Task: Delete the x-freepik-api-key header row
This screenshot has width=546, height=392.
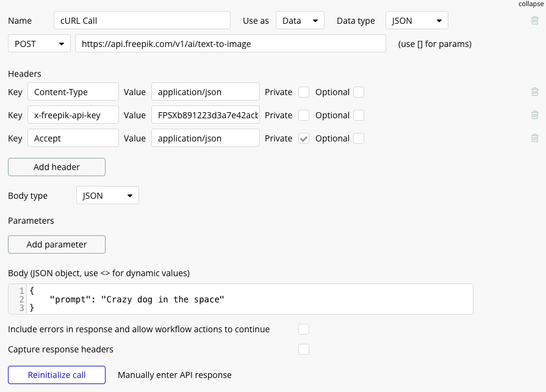Action: tap(535, 115)
